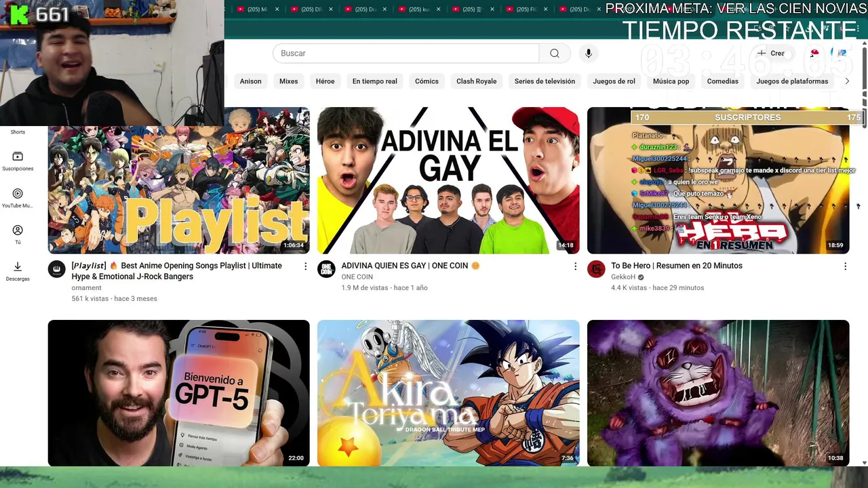
Task: Open ONE COIN channel avatar
Action: click(x=326, y=269)
